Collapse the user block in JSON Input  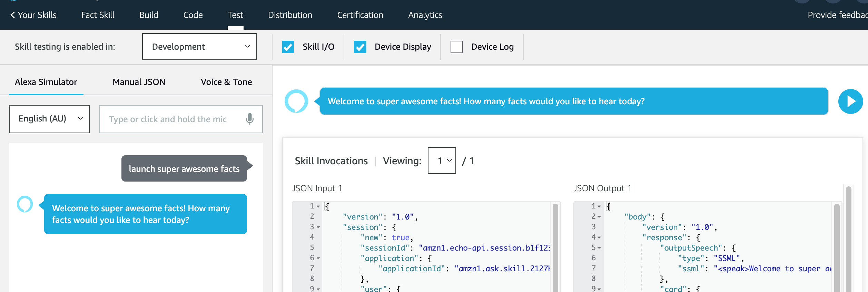[318, 289]
